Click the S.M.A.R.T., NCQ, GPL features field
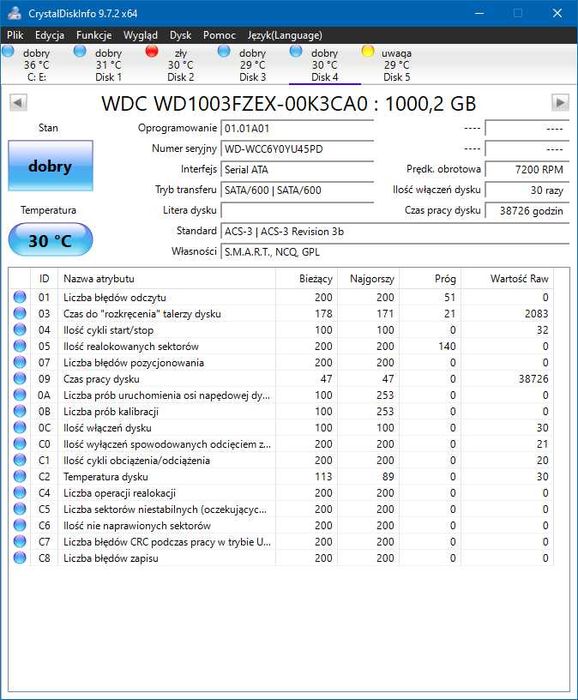 [x=395, y=252]
